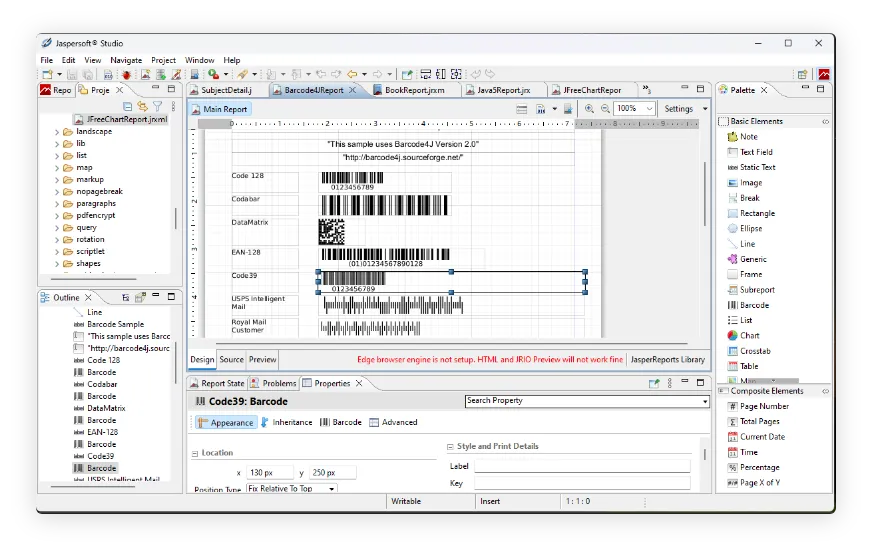Select the Subreport palette element

pyautogui.click(x=751, y=290)
